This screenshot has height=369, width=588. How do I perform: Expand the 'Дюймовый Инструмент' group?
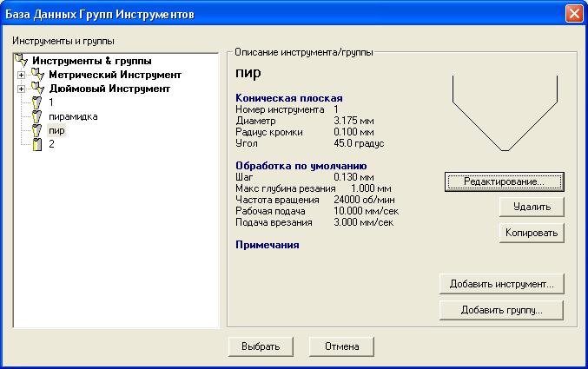tap(22, 89)
